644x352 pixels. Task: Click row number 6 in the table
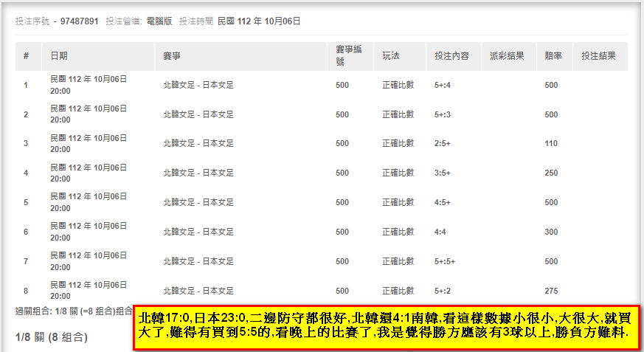26,232
